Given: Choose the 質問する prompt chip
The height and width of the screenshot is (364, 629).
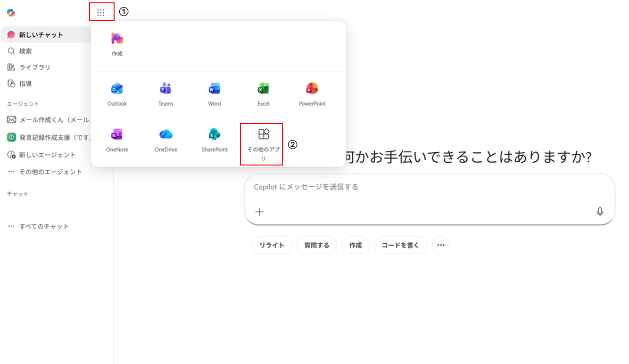Looking at the screenshot, I should pyautogui.click(x=317, y=245).
